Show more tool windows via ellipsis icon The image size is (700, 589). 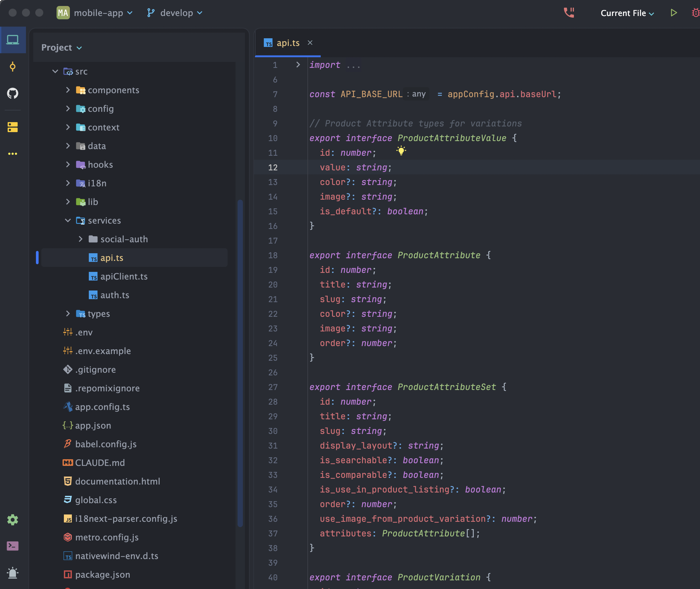click(x=13, y=154)
